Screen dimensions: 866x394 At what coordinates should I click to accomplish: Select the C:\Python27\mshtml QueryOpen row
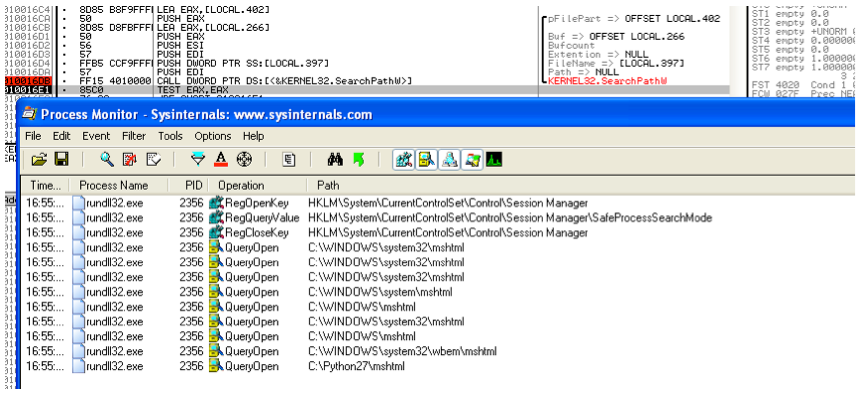tap(435, 366)
